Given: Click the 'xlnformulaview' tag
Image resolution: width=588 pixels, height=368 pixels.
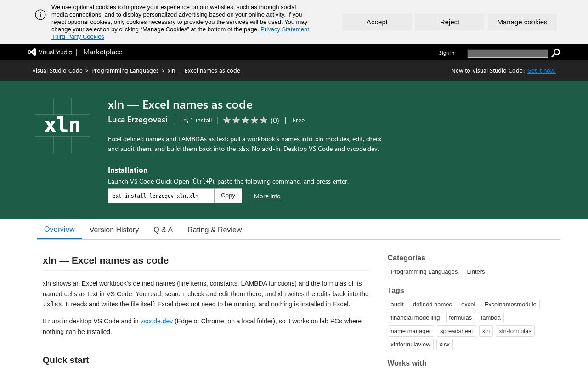Looking at the screenshot, I should pos(411,345).
